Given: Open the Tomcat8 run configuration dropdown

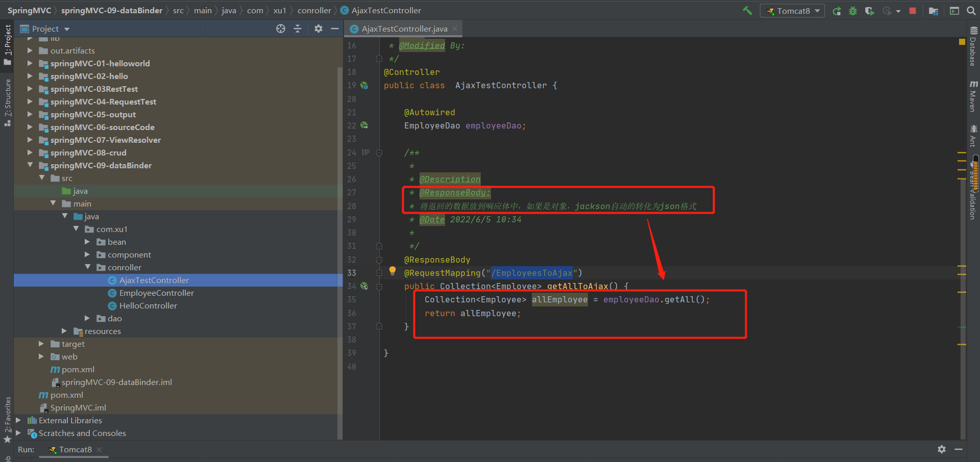Looking at the screenshot, I should 792,11.
